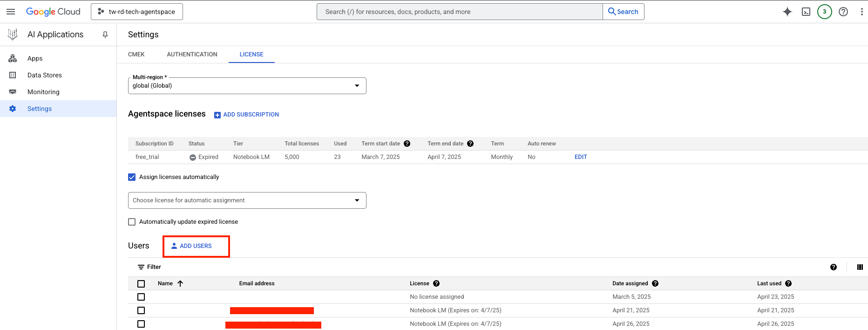Open column display options icon
Image resolution: width=868 pixels, height=330 pixels.
(860, 267)
